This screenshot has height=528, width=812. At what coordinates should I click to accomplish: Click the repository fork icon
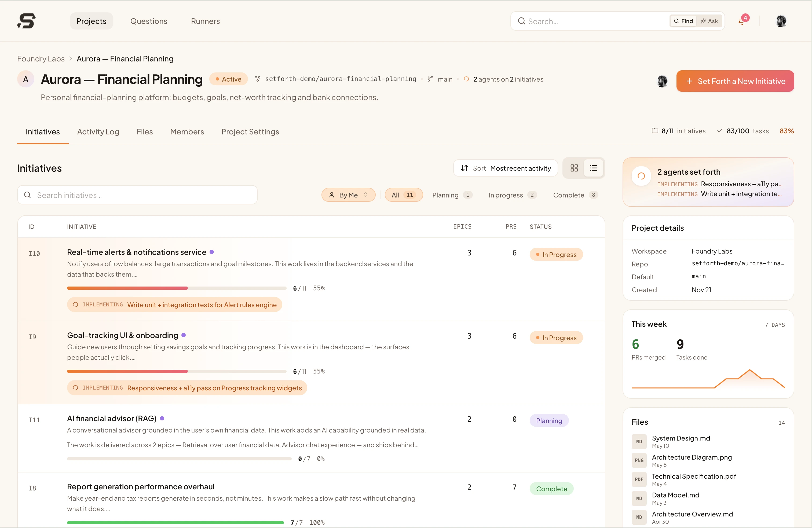(258, 79)
